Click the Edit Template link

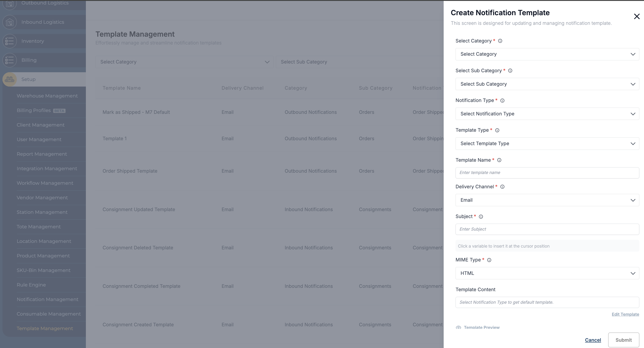pyautogui.click(x=625, y=314)
